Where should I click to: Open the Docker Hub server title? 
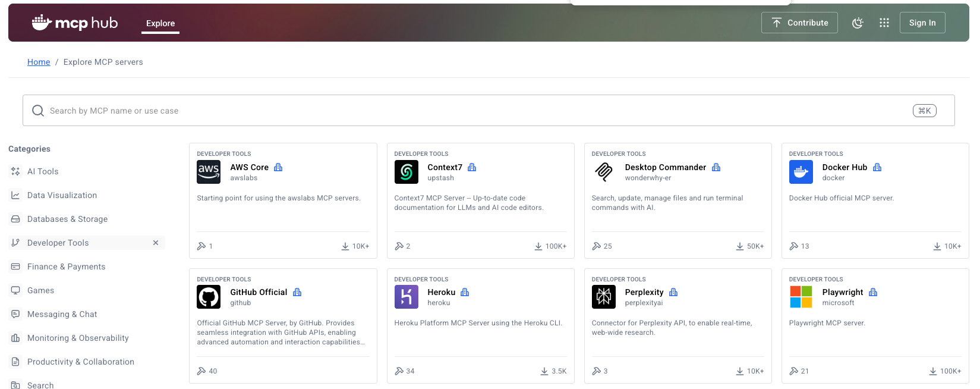coord(844,167)
